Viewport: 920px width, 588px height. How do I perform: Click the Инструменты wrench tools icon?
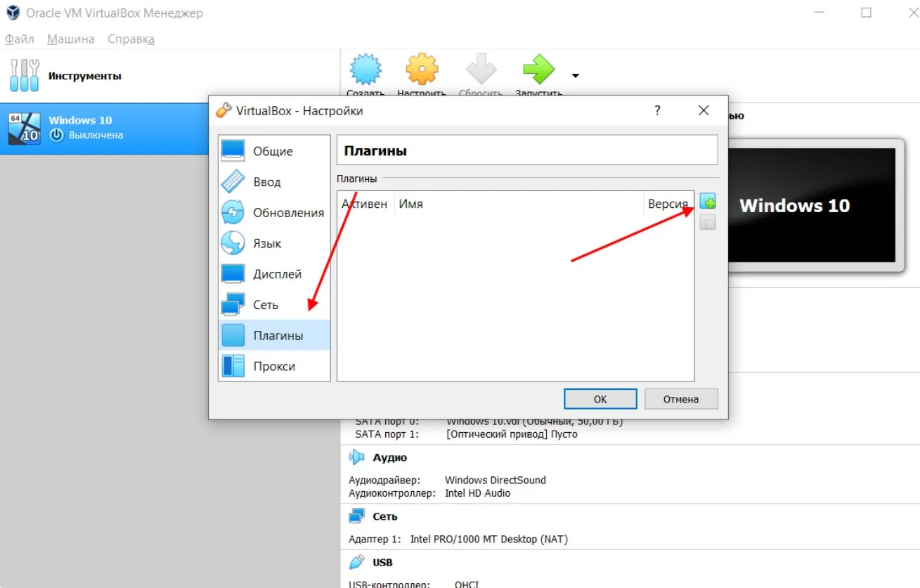[25, 75]
